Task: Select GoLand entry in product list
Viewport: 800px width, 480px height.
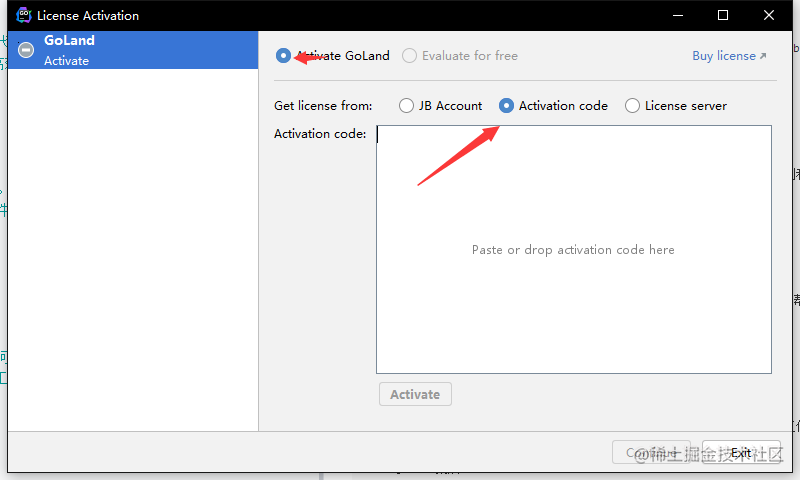Action: point(133,50)
